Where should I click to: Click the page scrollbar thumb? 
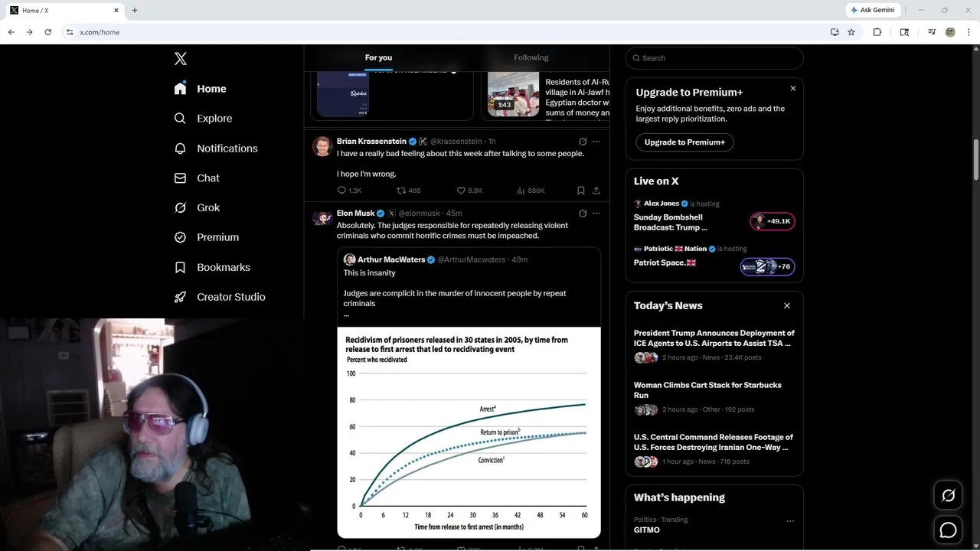click(975, 161)
